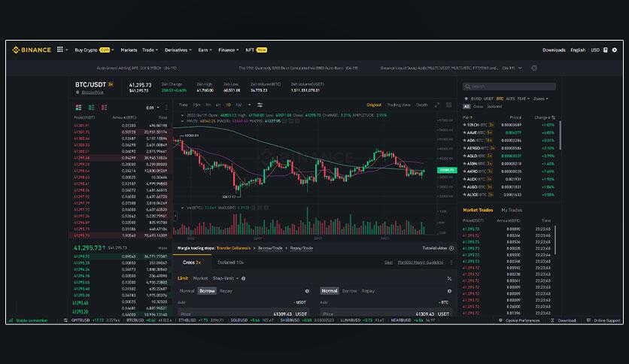Open the chart indicator settings icon

pos(260,105)
